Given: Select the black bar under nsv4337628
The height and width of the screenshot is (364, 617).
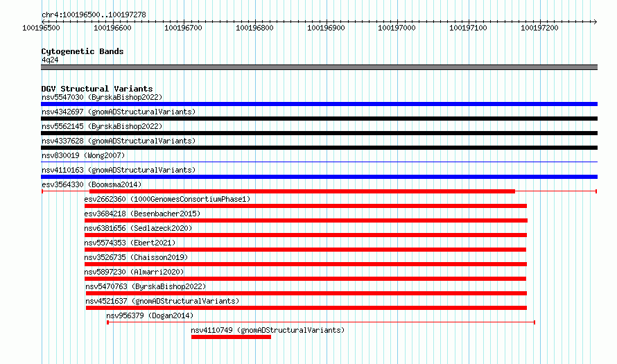Looking at the screenshot, I should [x=319, y=148].
